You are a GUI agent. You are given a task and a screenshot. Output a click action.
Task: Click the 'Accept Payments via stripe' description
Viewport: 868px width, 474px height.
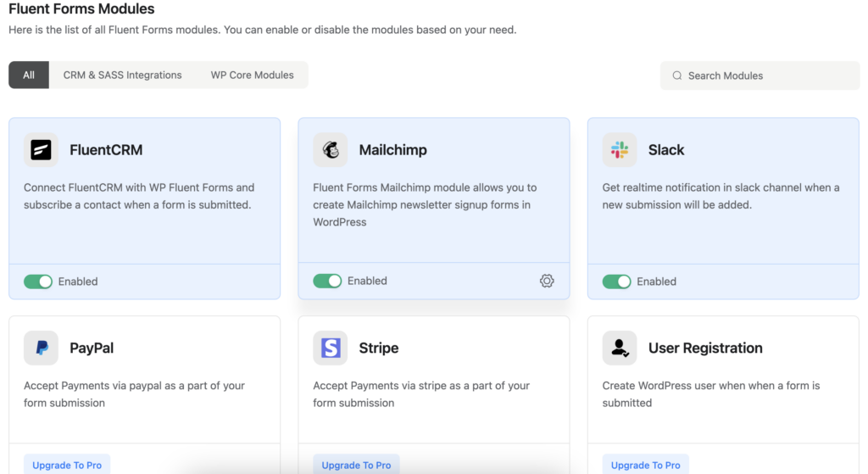pyautogui.click(x=421, y=394)
